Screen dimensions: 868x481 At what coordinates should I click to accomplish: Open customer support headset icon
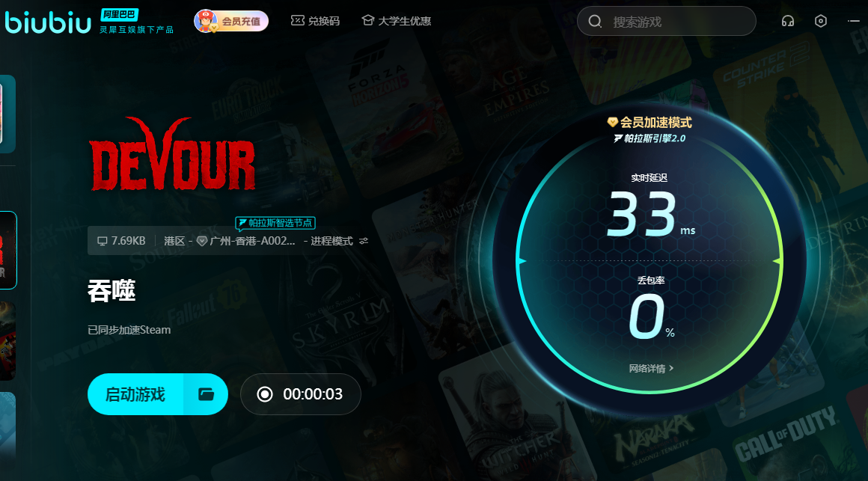pos(788,21)
